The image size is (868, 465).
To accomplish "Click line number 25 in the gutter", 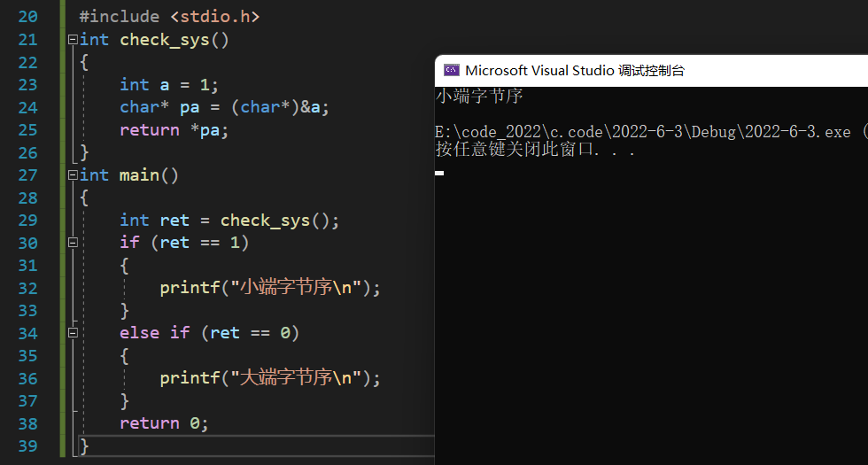I will click(27, 130).
